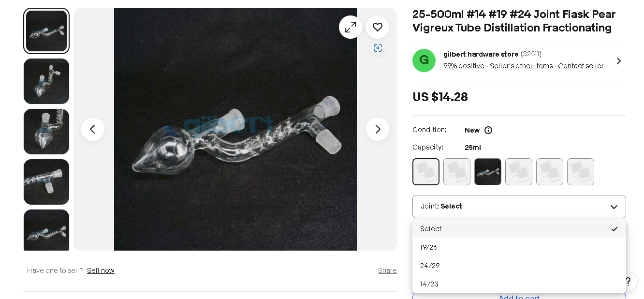Viewport: 644px width, 299px height.
Task: Select the second capacity option swatch
Action: (x=457, y=172)
